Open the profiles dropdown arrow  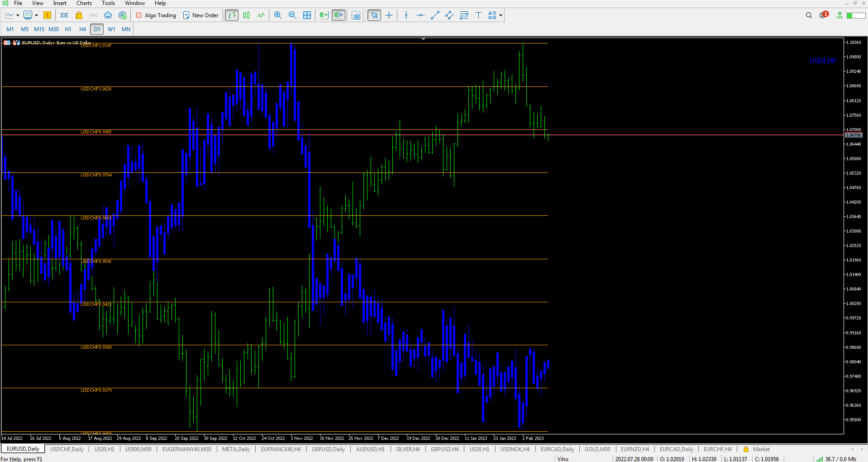pos(36,15)
